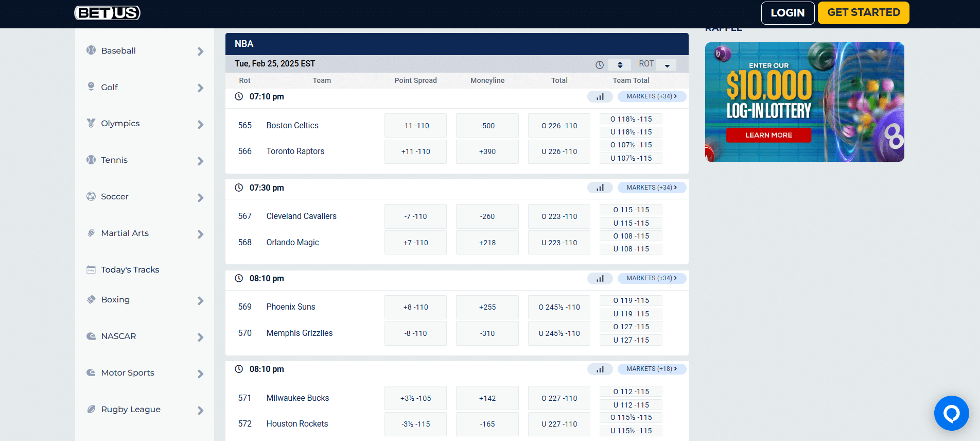
Task: Click the Boxing glove icon
Action: pos(91,299)
